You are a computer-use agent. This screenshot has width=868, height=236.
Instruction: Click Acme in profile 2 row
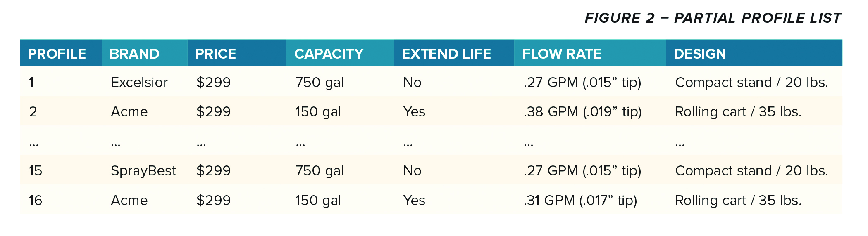coord(129,112)
